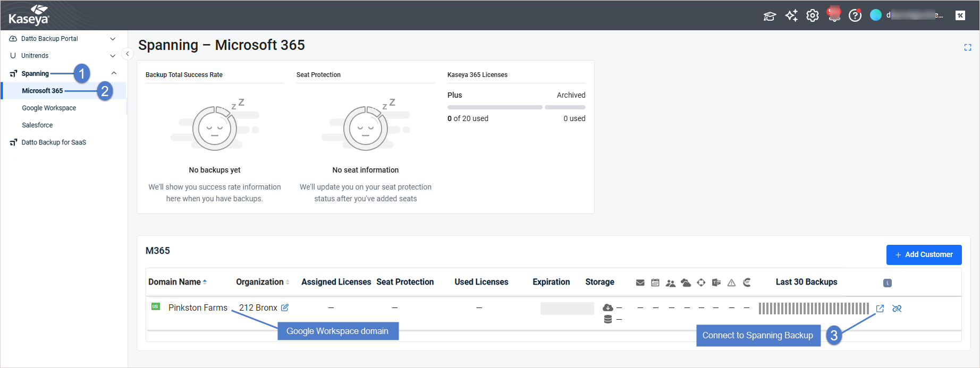The width and height of the screenshot is (980, 368).
Task: Edit the 212 Bronx organization
Action: click(285, 307)
